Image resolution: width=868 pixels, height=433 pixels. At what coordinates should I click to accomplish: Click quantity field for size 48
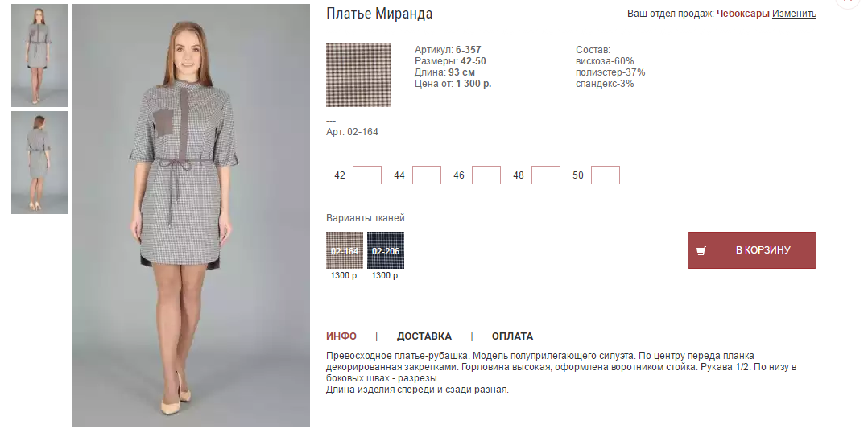pos(546,175)
